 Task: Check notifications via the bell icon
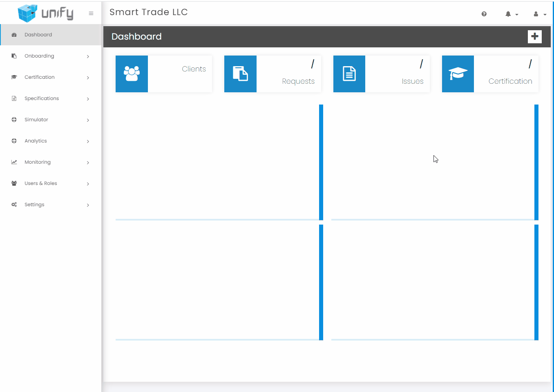point(508,13)
